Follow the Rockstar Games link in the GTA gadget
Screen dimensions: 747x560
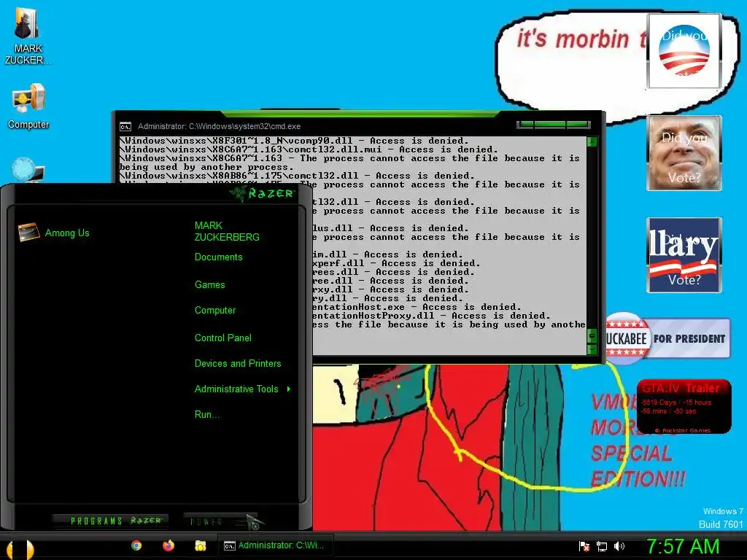click(x=683, y=430)
